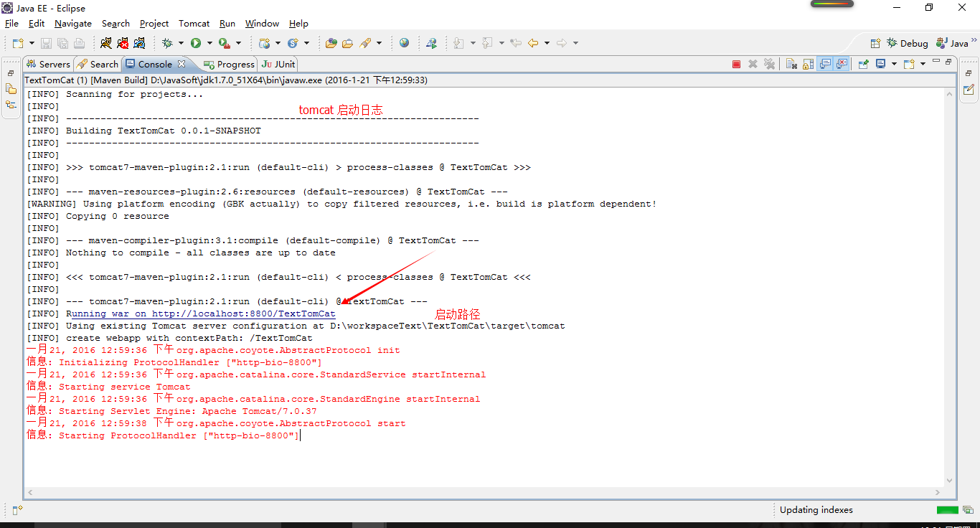This screenshot has height=528, width=980.
Task: Switch to the Java perspective
Action: pos(952,43)
